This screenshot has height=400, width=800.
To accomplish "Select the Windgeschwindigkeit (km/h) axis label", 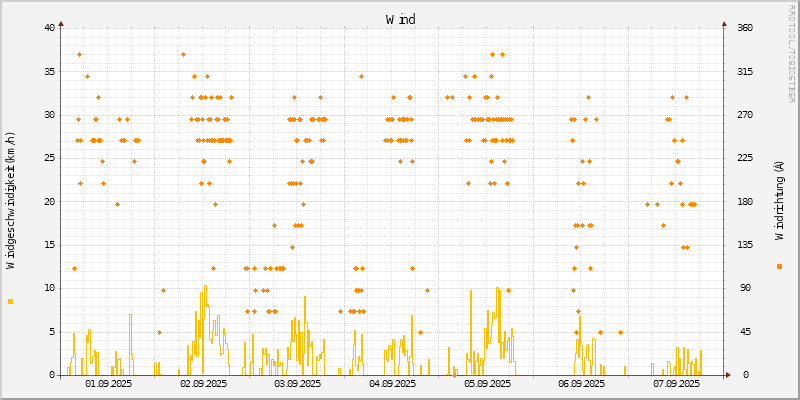I will coord(11,200).
